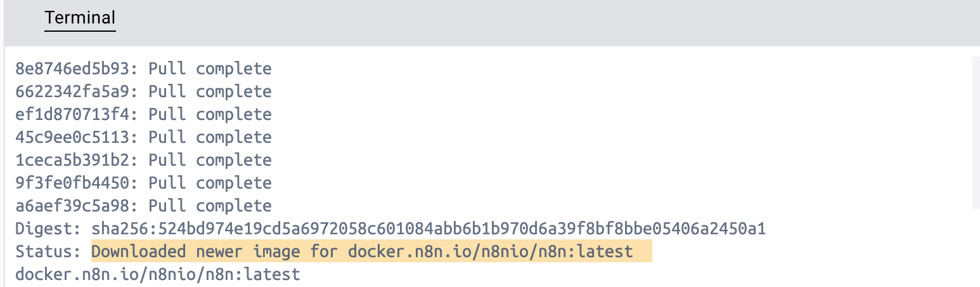Click "Pull complete" on the ef1d870713f4 line
The width and height of the screenshot is (980, 287).
click(x=210, y=114)
